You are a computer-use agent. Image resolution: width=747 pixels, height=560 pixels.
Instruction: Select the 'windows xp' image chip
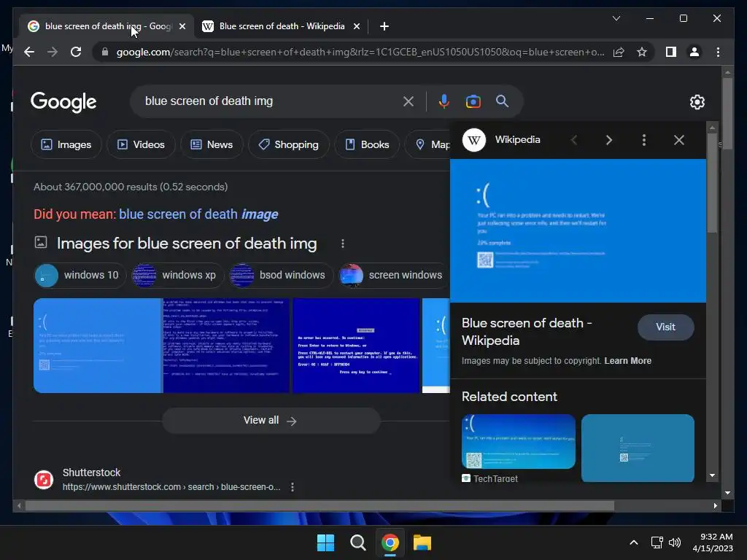click(x=178, y=275)
